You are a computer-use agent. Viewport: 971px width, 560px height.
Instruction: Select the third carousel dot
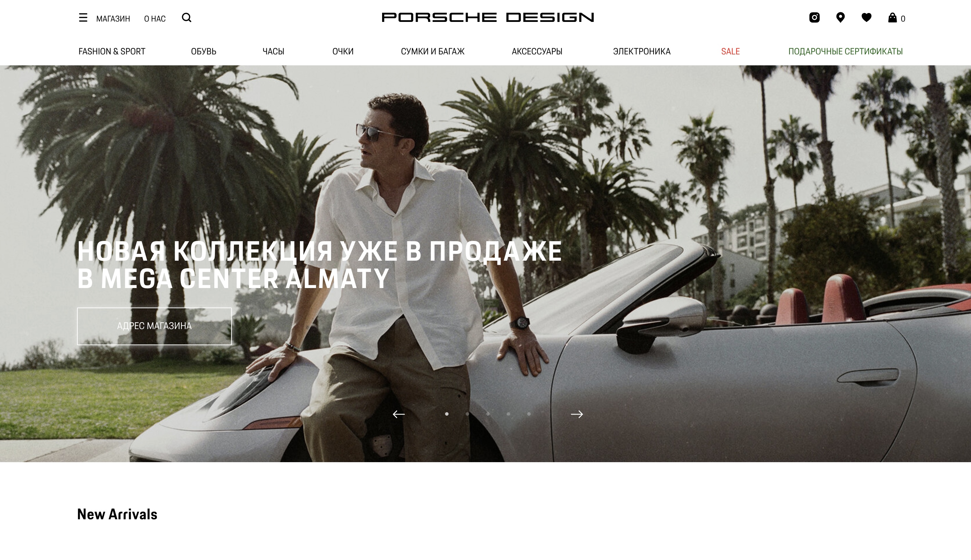[x=488, y=414]
